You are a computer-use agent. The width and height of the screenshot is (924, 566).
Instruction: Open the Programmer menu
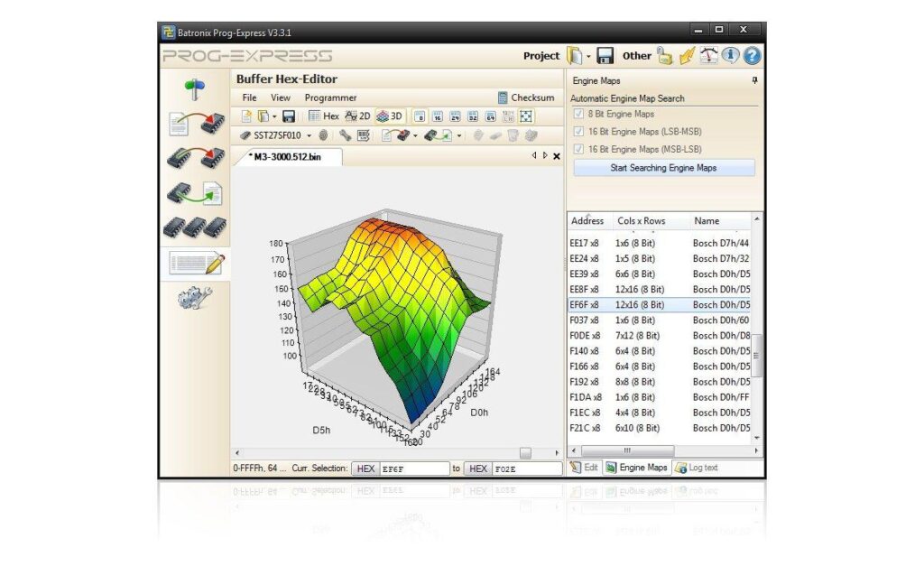(330, 97)
